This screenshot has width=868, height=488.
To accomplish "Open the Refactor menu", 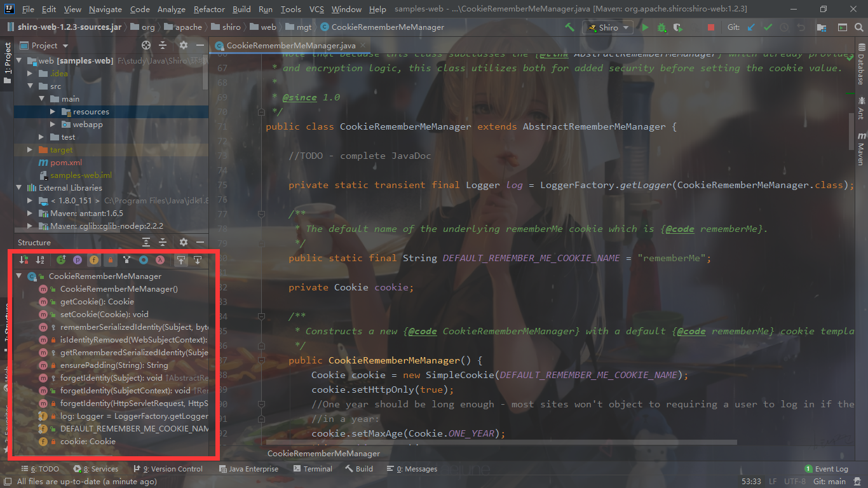I will coord(209,9).
